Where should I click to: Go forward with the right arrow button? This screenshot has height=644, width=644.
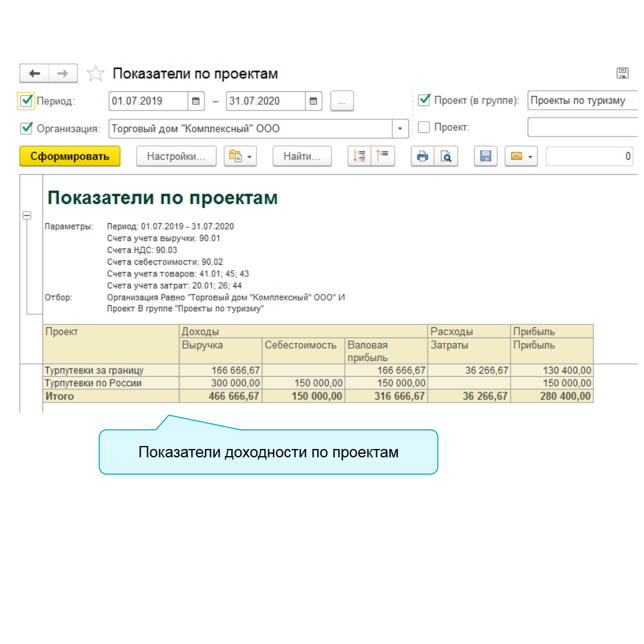[x=63, y=73]
